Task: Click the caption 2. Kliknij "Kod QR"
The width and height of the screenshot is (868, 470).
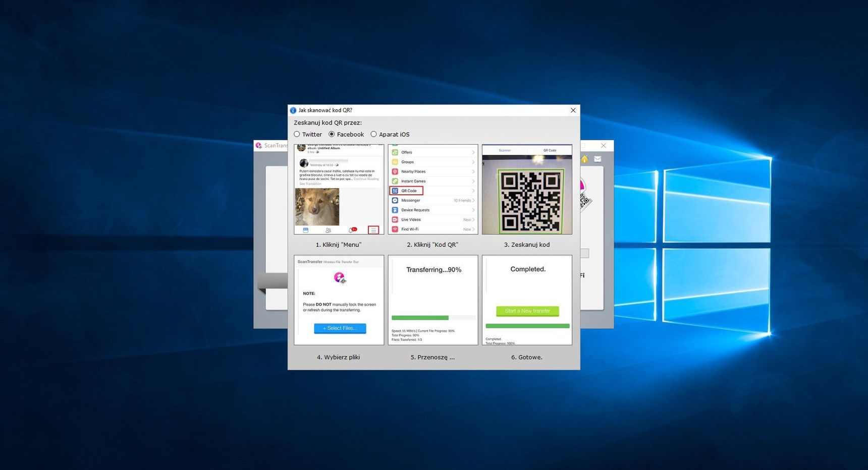Action: pyautogui.click(x=432, y=245)
